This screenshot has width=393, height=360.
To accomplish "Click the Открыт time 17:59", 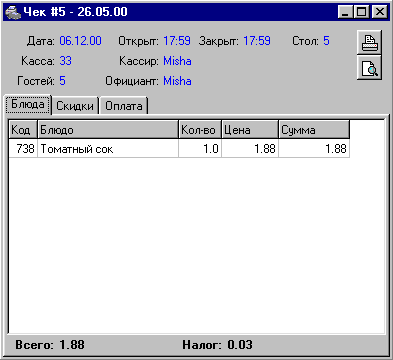I will pyautogui.click(x=177, y=41).
